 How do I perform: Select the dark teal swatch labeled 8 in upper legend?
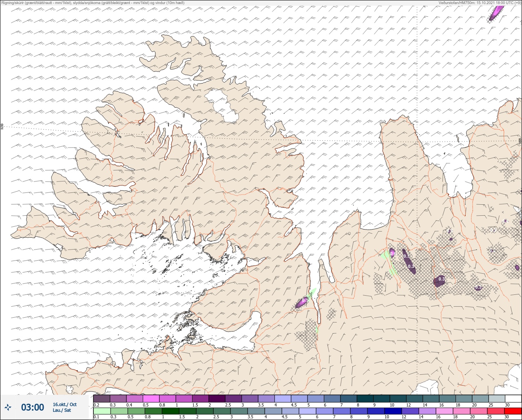(x=365, y=398)
